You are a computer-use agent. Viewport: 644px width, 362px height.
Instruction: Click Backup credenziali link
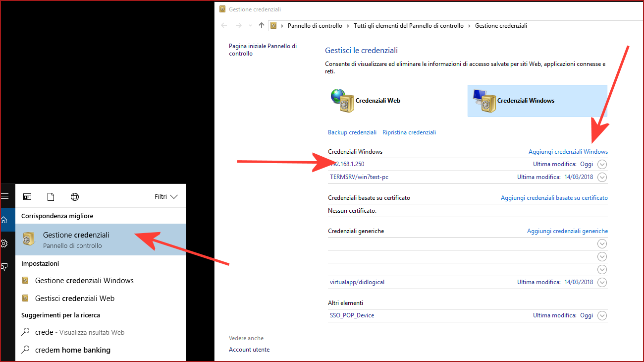tap(352, 132)
